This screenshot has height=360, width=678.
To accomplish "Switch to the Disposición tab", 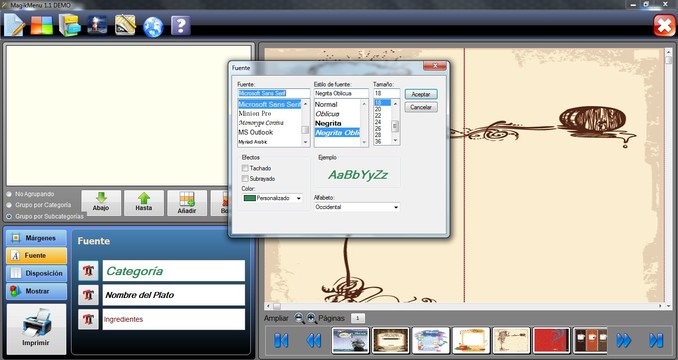I will coord(36,273).
